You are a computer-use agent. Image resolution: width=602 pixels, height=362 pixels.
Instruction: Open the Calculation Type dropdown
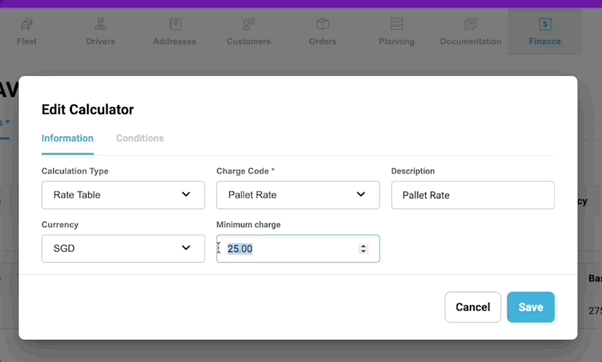(123, 195)
